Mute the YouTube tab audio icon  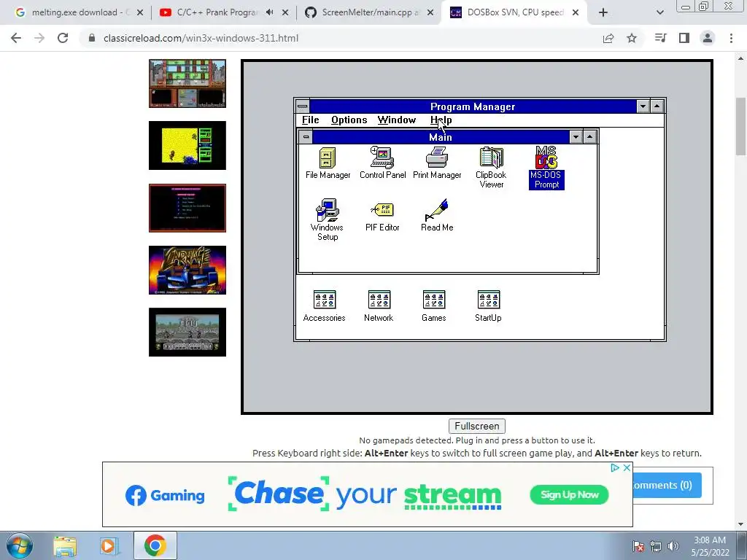tap(270, 12)
